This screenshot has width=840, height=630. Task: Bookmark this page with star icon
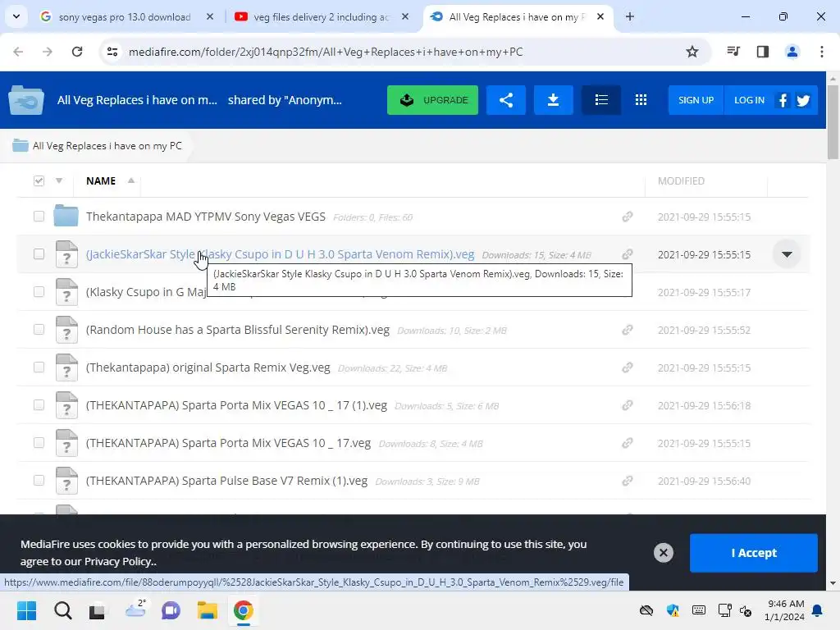(692, 52)
